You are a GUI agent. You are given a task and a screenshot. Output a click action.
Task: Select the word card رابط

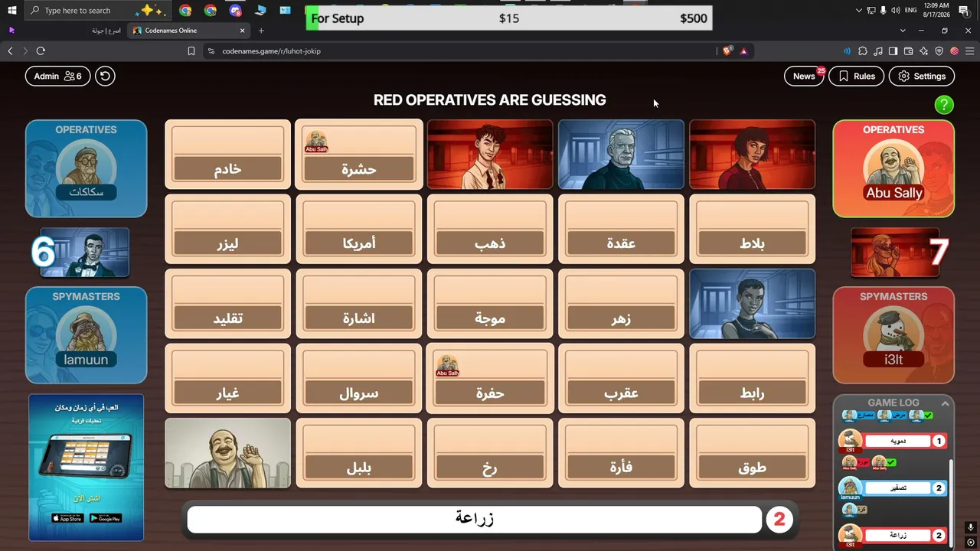752,379
